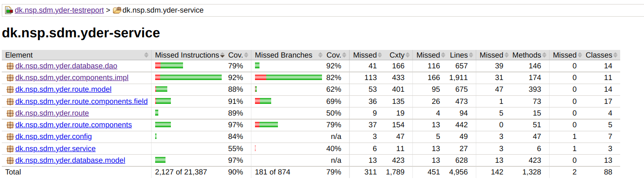Sort by Missed Branches column header
644x183 pixels.
[x=283, y=55]
